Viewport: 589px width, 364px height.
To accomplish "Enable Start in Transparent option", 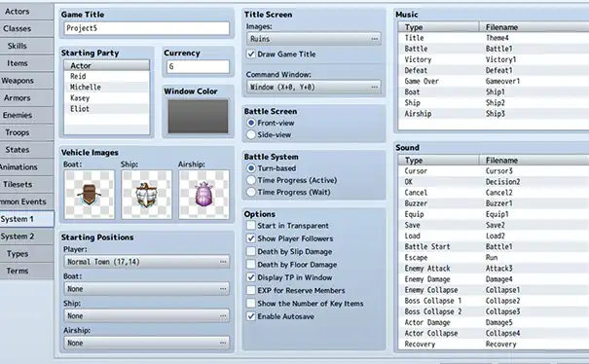I will pyautogui.click(x=251, y=226).
